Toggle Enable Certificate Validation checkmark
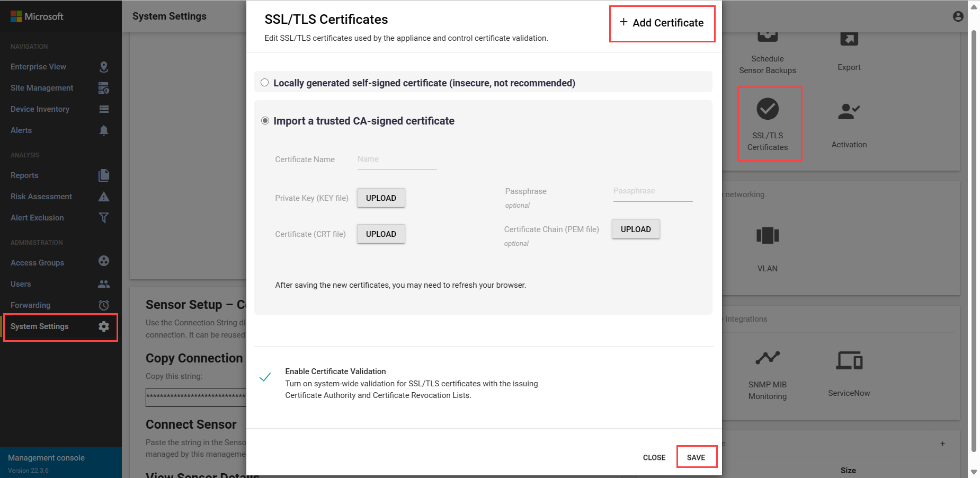The width and height of the screenshot is (980, 478). coord(265,377)
